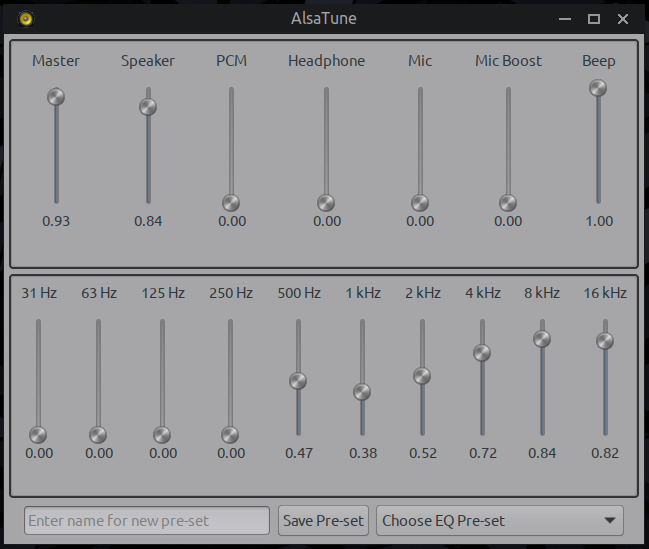Viewport: 649px width, 549px height.
Task: Click the Headphone slider knob
Action: pyautogui.click(x=326, y=203)
